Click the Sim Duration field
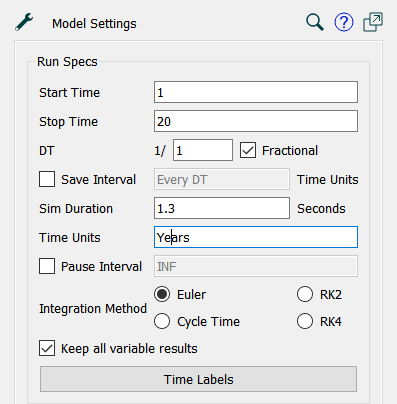397x404 pixels. [222, 208]
